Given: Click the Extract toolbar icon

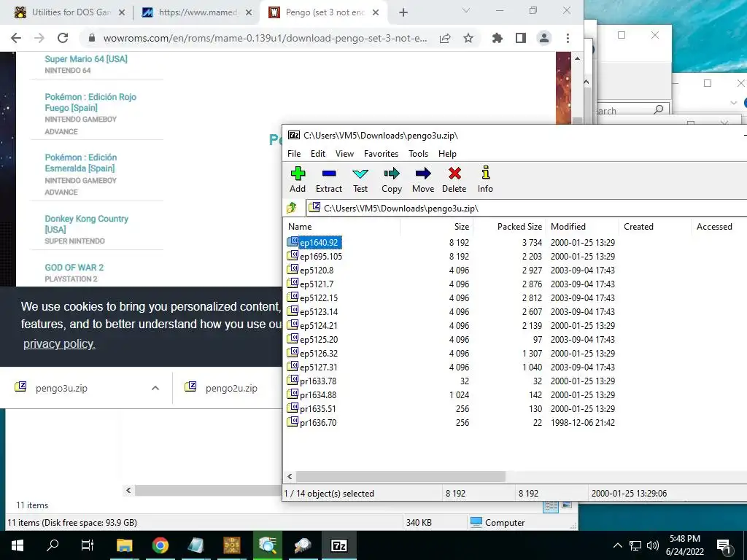Looking at the screenshot, I should tap(329, 179).
